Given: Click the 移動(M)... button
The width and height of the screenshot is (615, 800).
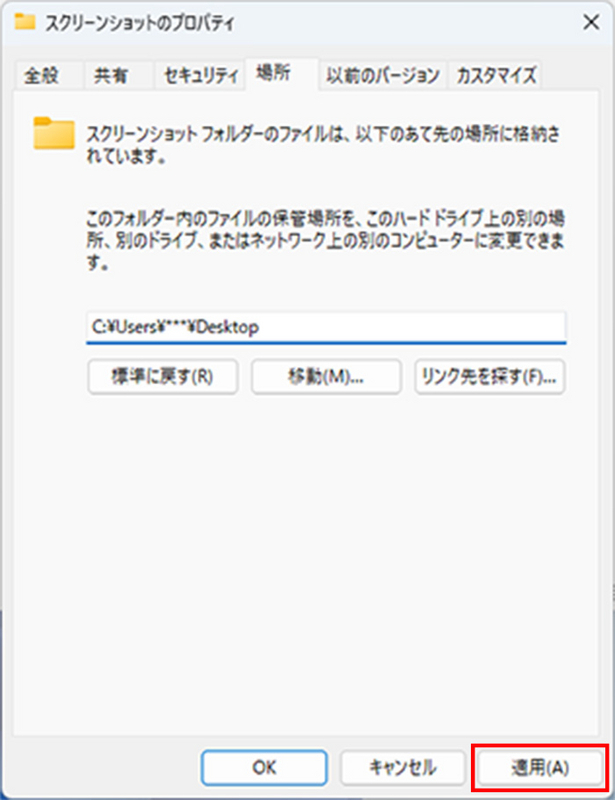Looking at the screenshot, I should click(x=326, y=377).
